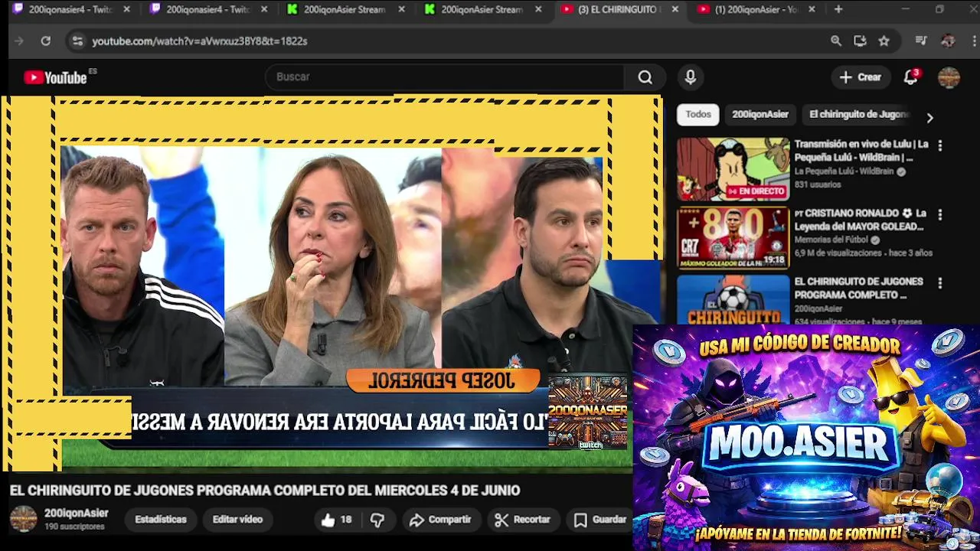Open options for Transmisión en vivo de Lulu video
Image resolution: width=980 pixels, height=551 pixels.
click(940, 145)
